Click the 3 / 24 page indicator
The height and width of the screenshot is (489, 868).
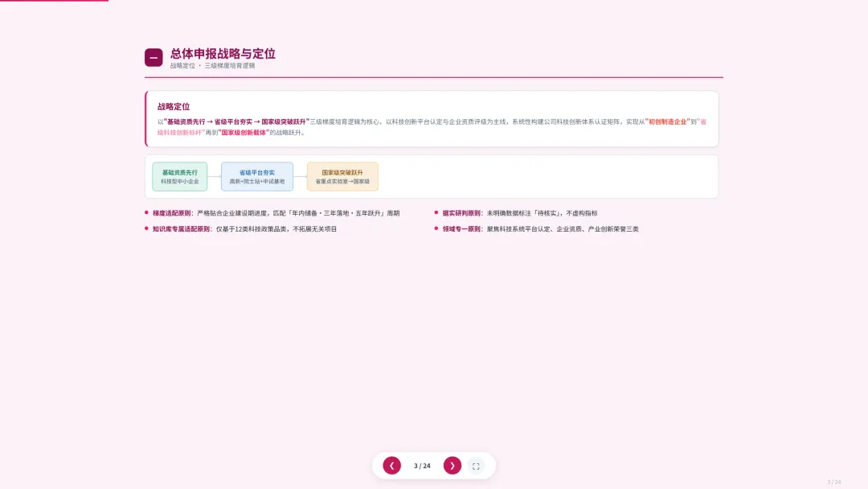422,466
